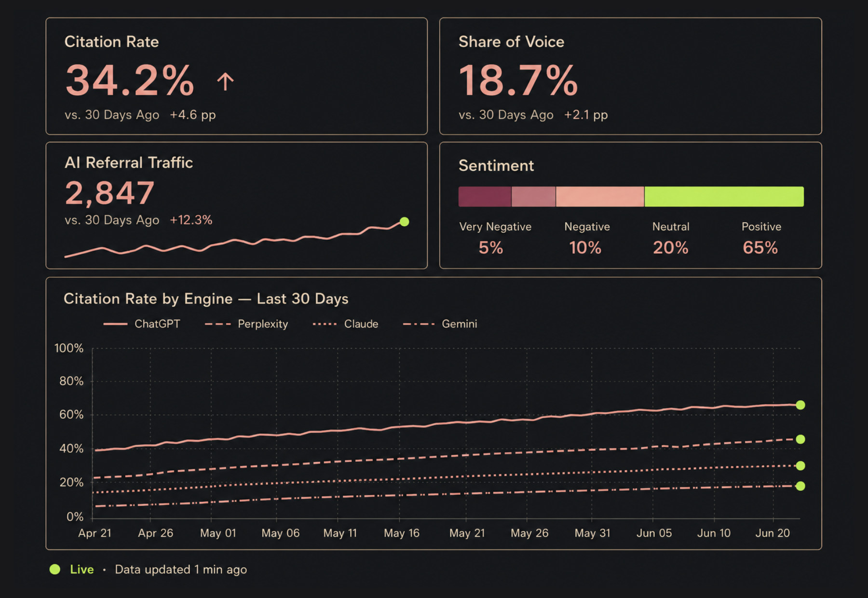The height and width of the screenshot is (598, 868).
Task: Click the Negative sentiment bar segment
Action: pos(533,197)
